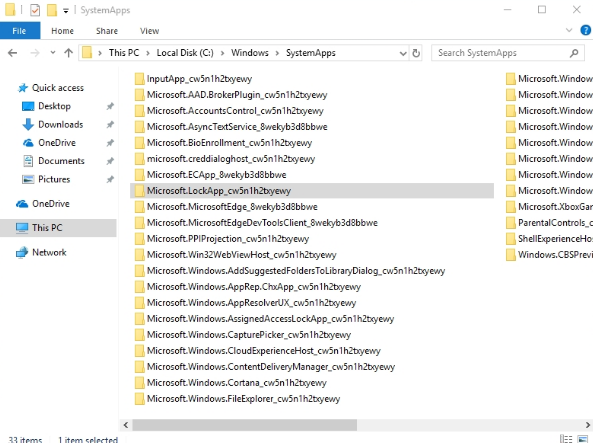Select Microsoft.MicrosoftEdge_8wekyb3d8bbwe folder icon
This screenshot has height=443, width=593.
(x=140, y=207)
